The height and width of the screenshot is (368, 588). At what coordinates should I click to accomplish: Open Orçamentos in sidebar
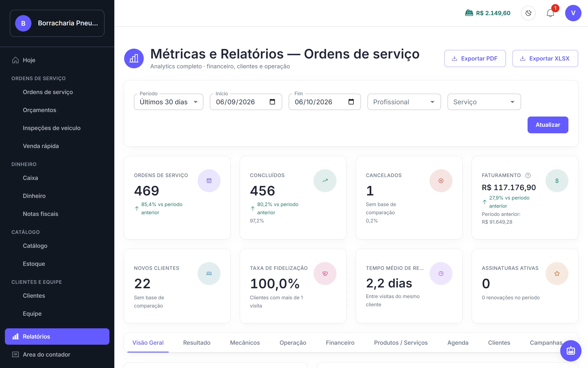point(57,110)
